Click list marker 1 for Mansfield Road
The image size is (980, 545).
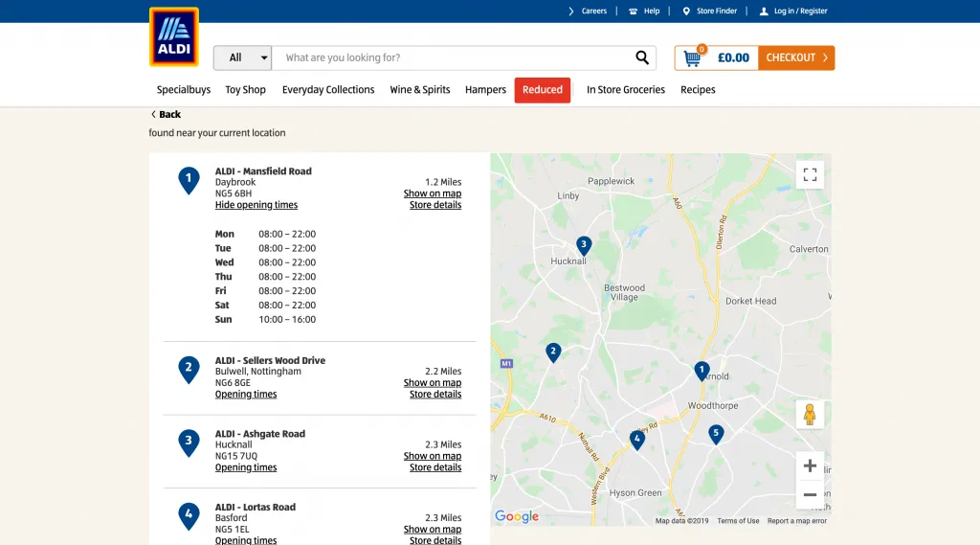click(x=189, y=180)
